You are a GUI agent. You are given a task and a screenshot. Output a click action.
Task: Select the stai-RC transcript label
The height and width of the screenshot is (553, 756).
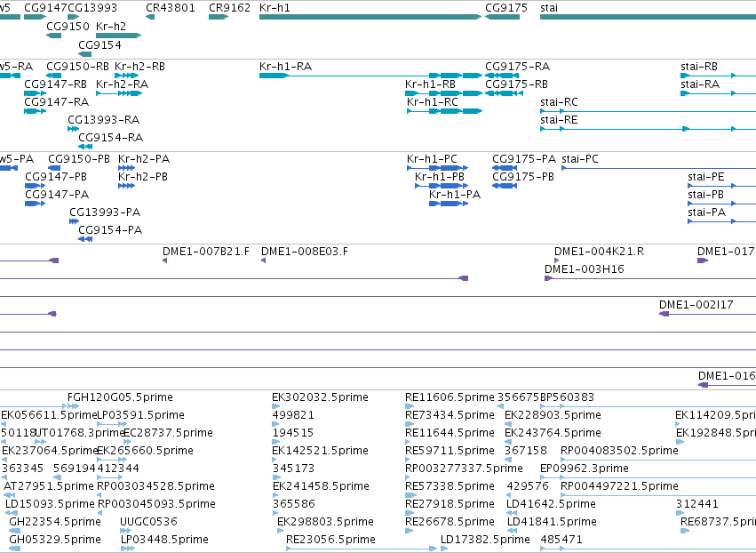click(559, 102)
